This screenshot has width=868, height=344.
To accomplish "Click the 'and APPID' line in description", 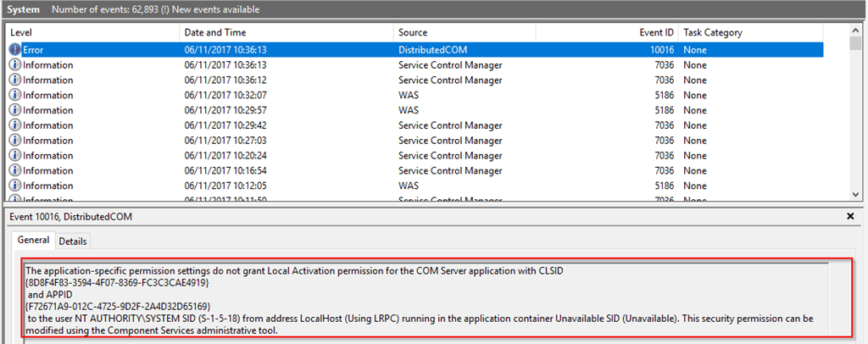I will point(49,294).
